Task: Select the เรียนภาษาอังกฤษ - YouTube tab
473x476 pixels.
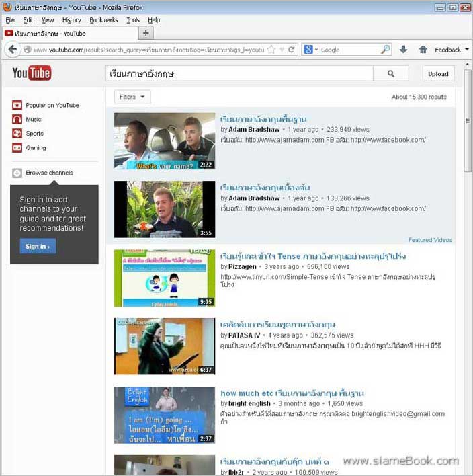Action: [x=70, y=34]
